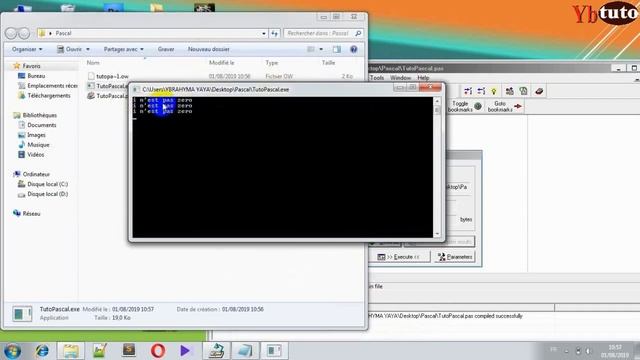The image size is (640, 360).
Task: Switch to the Pascal editor taskbar icon
Action: tap(216, 351)
